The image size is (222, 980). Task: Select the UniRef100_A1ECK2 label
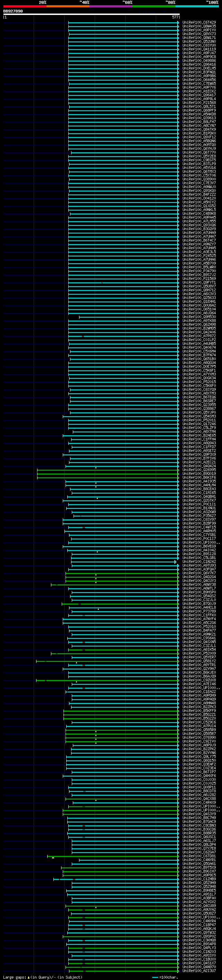pyautogui.click(x=199, y=91)
